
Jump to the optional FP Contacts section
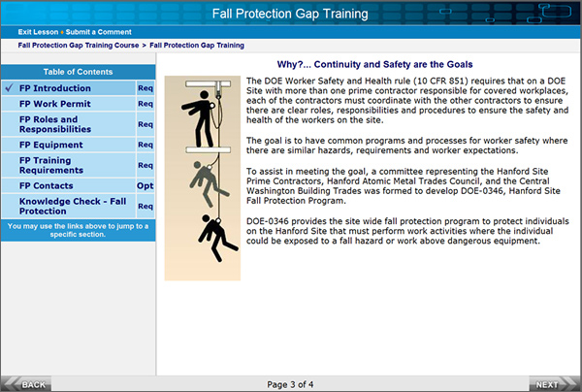47,185
